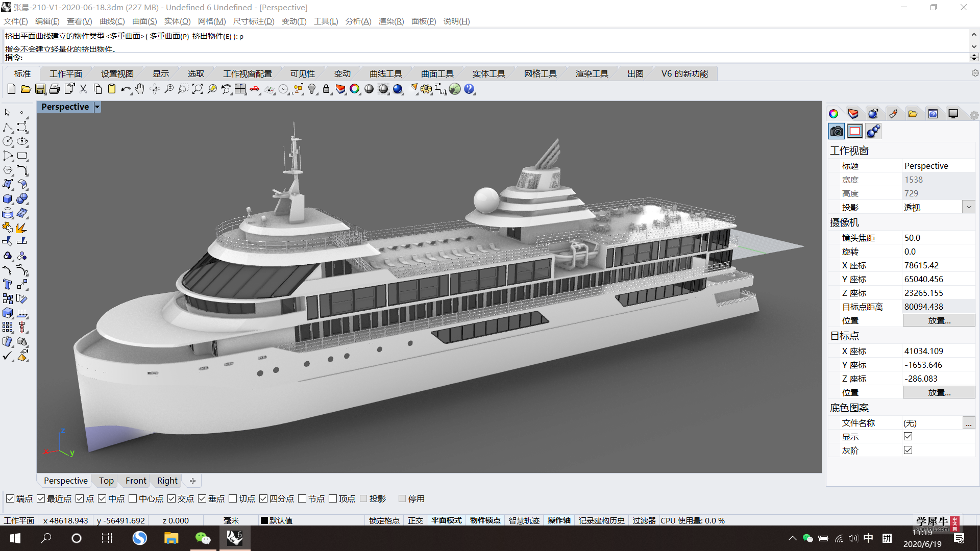980x551 pixels.
Task: Click the Rectangular Array tool icon
Action: (x=8, y=328)
